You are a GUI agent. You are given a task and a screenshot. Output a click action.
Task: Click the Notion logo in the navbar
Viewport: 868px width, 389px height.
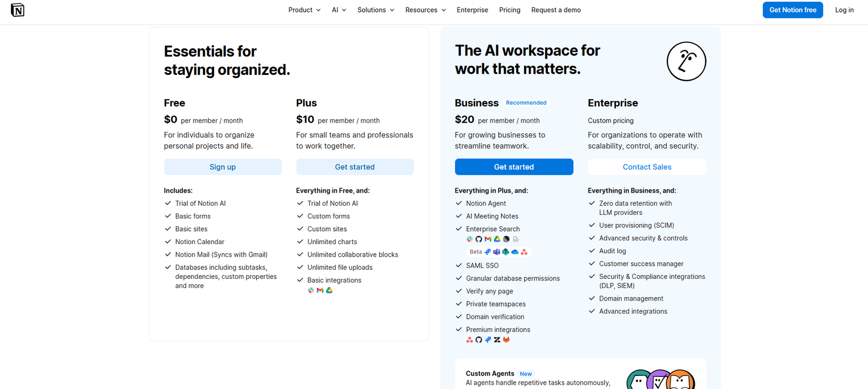tap(18, 10)
